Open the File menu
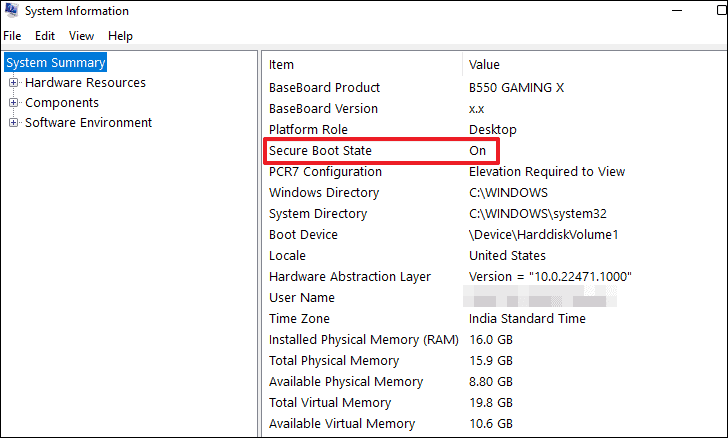 pos(12,36)
